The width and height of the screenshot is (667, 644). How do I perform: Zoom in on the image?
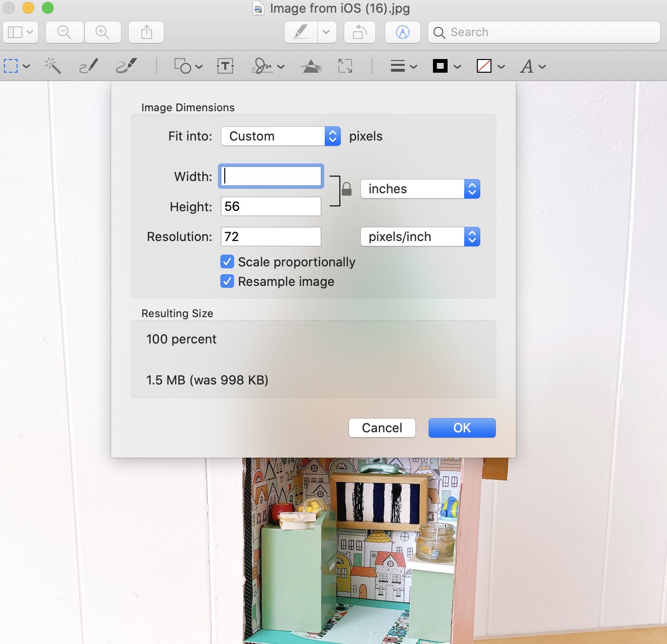coord(103,32)
